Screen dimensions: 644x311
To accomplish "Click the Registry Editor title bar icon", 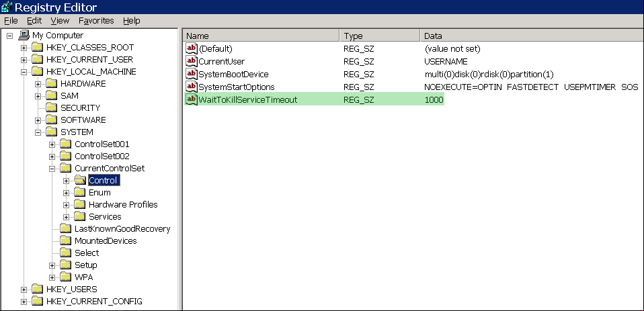I will [x=7, y=7].
